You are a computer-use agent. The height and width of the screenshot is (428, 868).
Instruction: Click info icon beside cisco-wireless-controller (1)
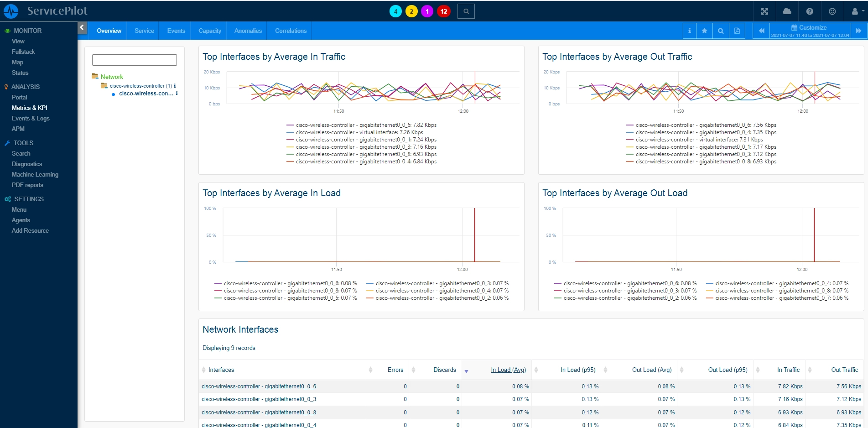[175, 86]
